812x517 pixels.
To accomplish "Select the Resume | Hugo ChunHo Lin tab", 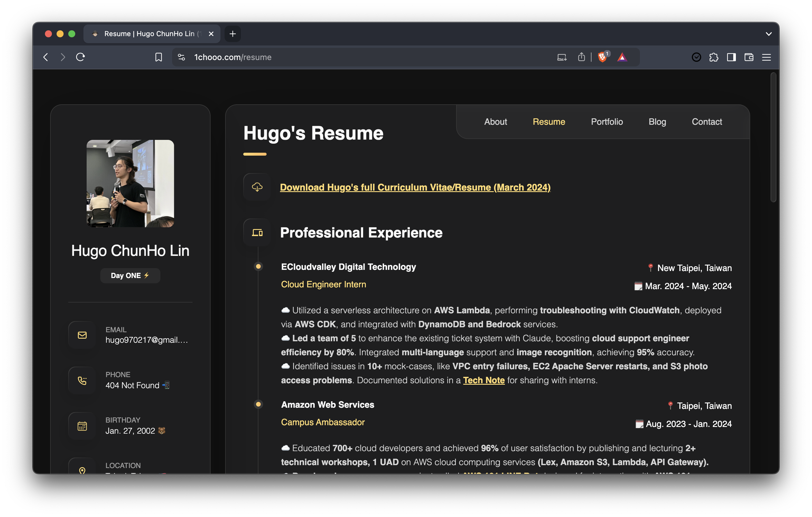I will point(152,34).
